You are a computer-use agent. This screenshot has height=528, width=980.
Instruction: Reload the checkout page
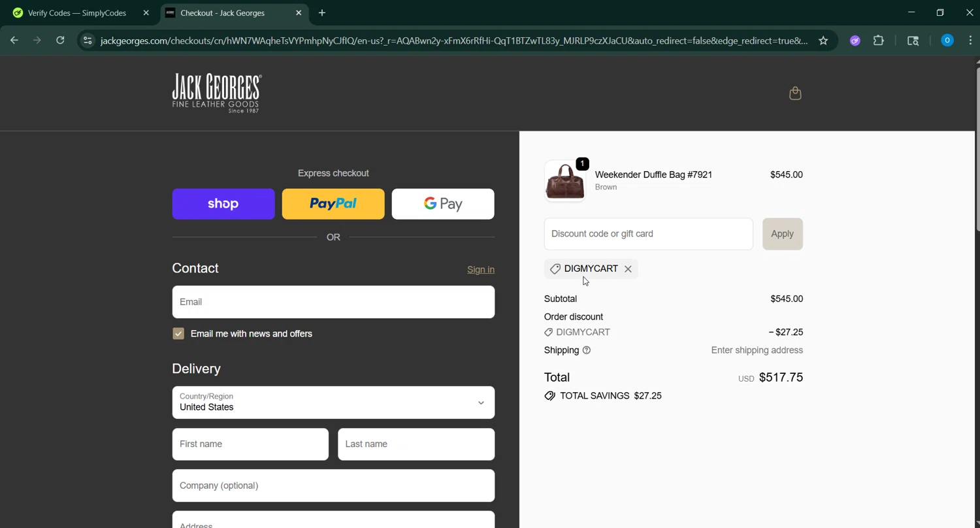60,41
